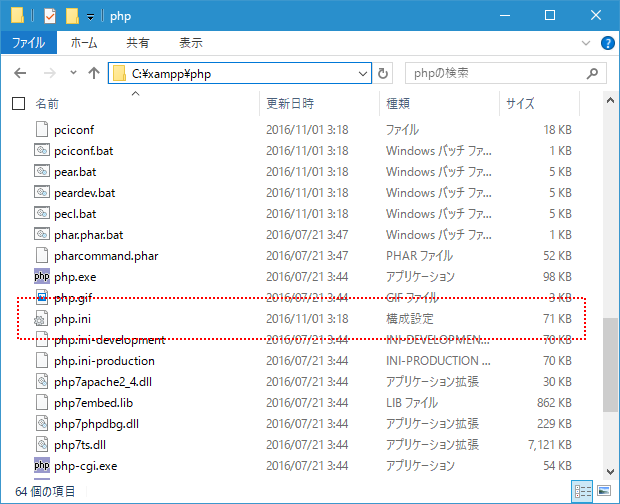Screen dimensions: 620x504
Task: Click the php-cgi.exe application icon
Action: [x=42, y=466]
